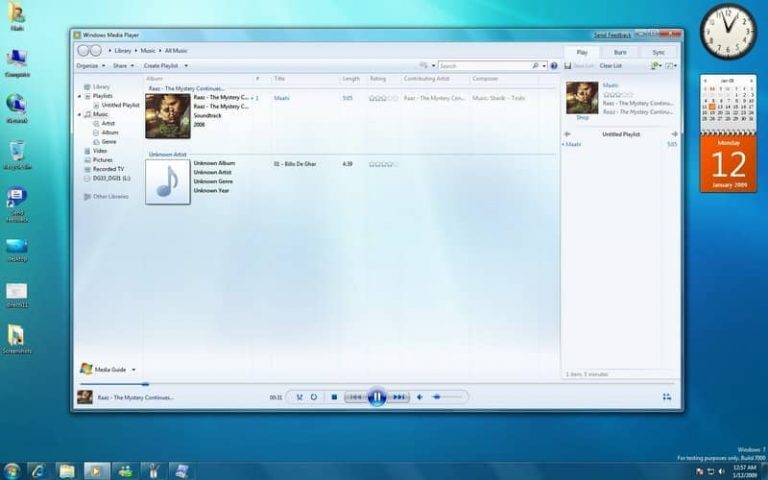Collapse the Playlists tree node

click(79, 96)
